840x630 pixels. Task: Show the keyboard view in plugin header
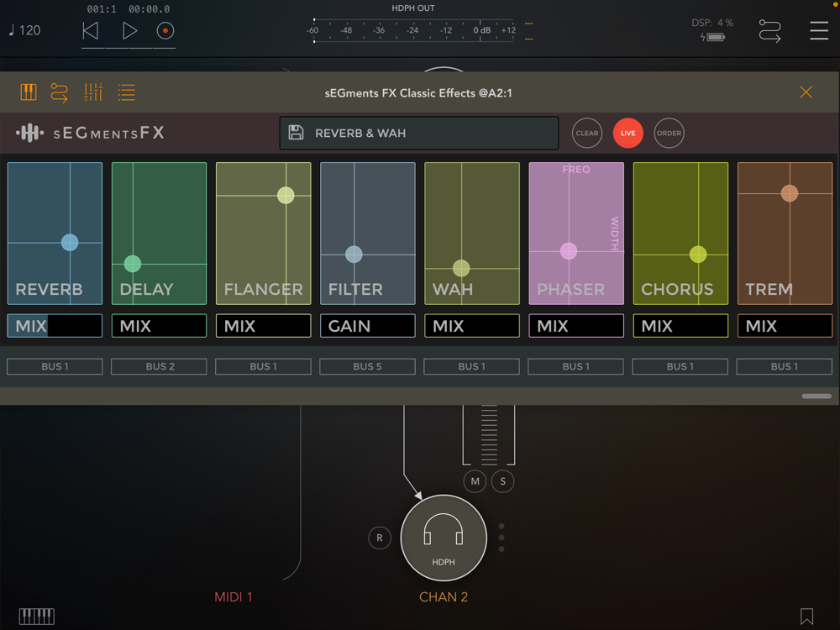pyautogui.click(x=29, y=92)
